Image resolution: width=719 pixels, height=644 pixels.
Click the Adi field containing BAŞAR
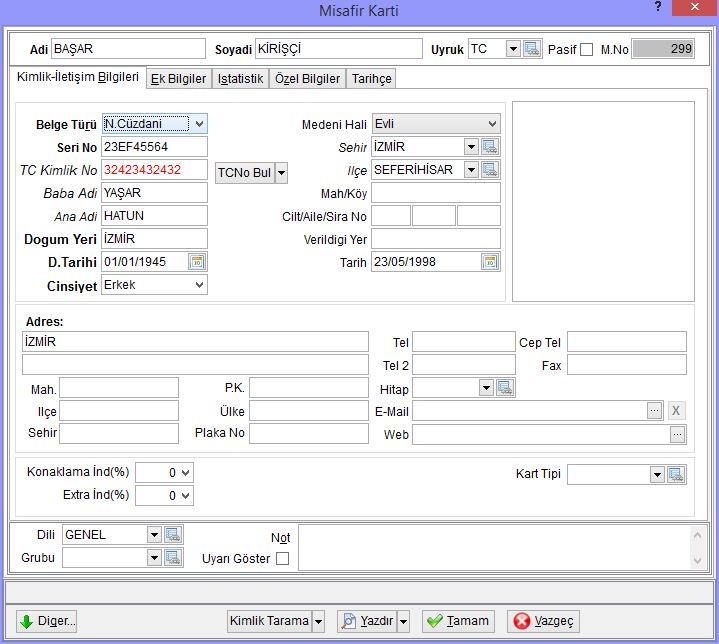click(x=128, y=49)
